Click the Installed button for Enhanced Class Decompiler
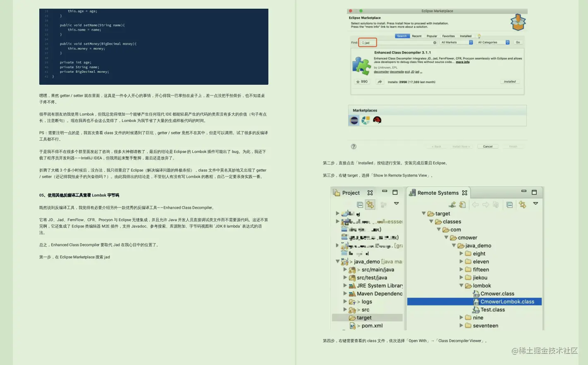This screenshot has height=365, width=588. coord(510,81)
